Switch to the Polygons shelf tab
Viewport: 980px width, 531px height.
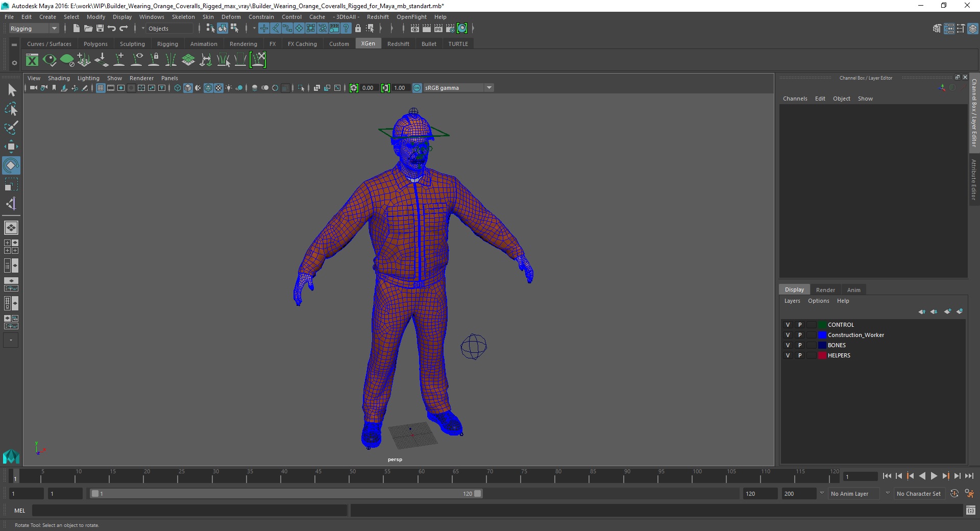pyautogui.click(x=95, y=44)
